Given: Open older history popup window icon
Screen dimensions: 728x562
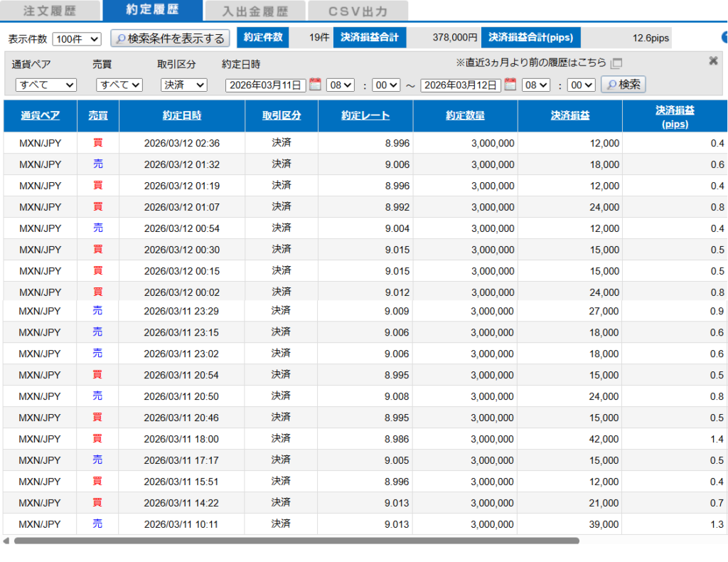Looking at the screenshot, I should click(616, 63).
